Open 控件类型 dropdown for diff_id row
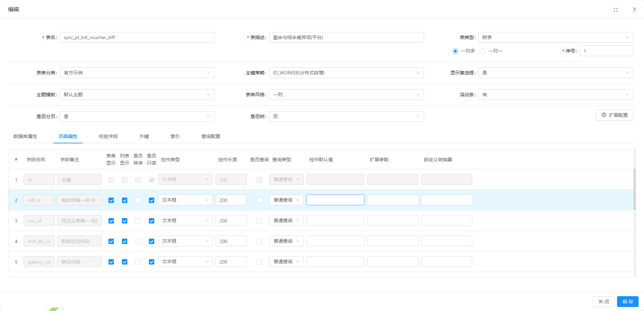 [186, 200]
